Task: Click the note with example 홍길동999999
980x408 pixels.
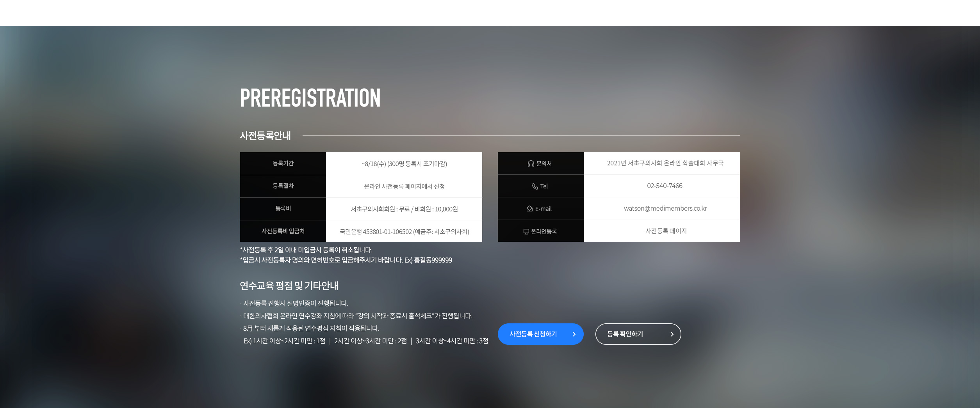Action: 346,260
